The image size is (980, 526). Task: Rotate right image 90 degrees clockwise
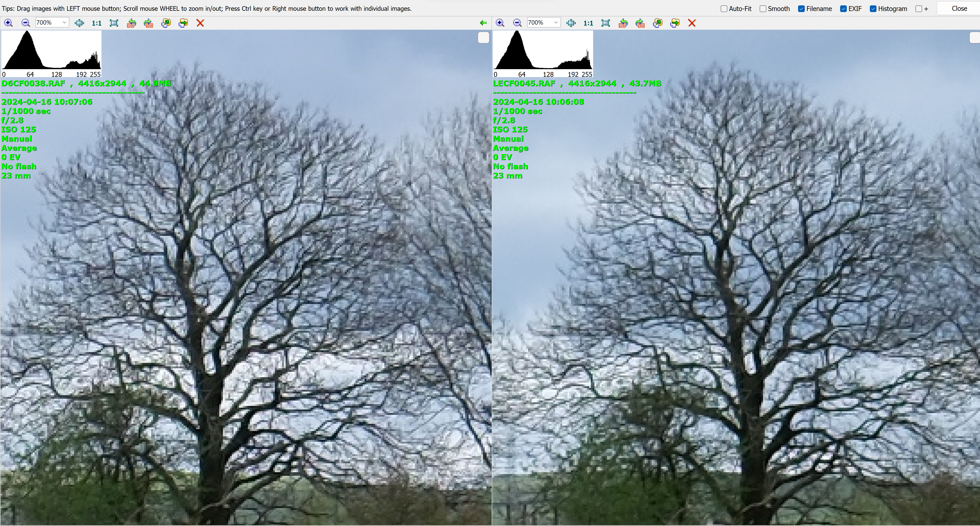[640, 23]
